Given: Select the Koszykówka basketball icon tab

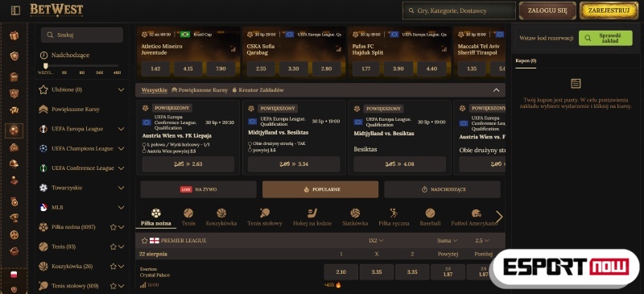Looking at the screenshot, I should tap(221, 217).
